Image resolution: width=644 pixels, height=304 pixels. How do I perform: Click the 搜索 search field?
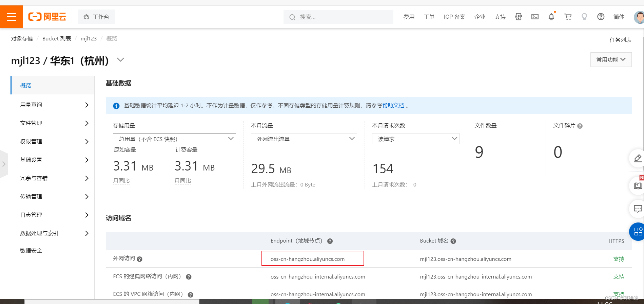point(338,17)
